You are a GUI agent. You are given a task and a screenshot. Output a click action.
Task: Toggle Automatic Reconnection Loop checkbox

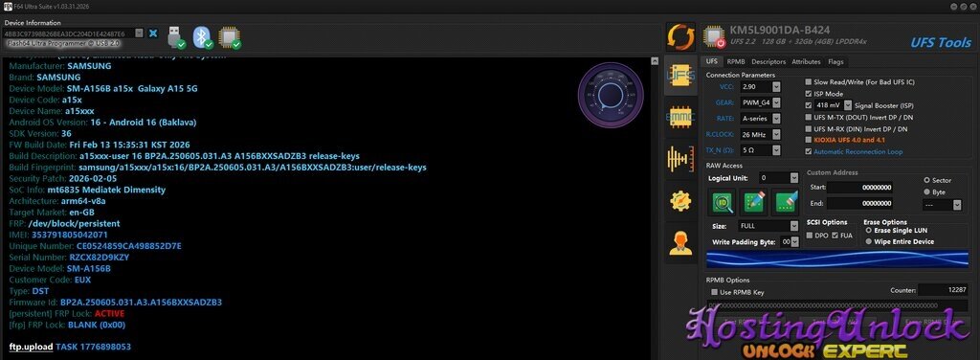(x=809, y=151)
